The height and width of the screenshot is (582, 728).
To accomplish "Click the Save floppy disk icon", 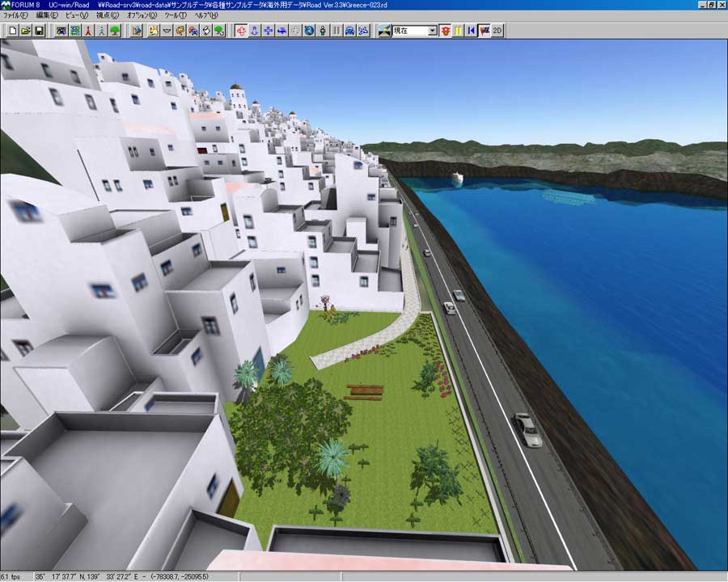I will click(x=39, y=31).
